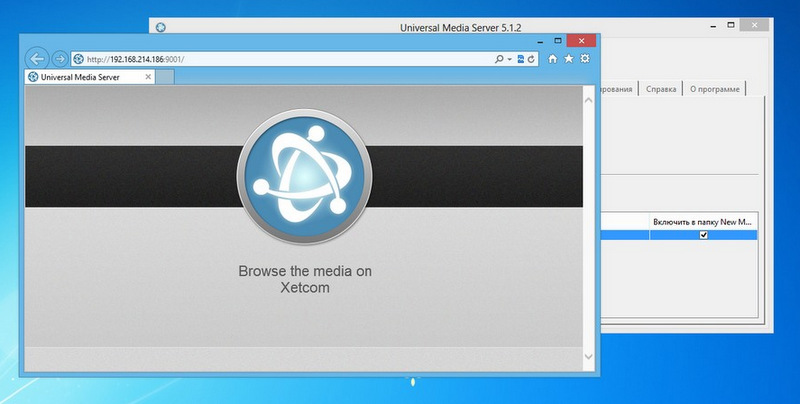Toggle the compatibility view icon
This screenshot has height=404, width=800.
click(x=520, y=59)
